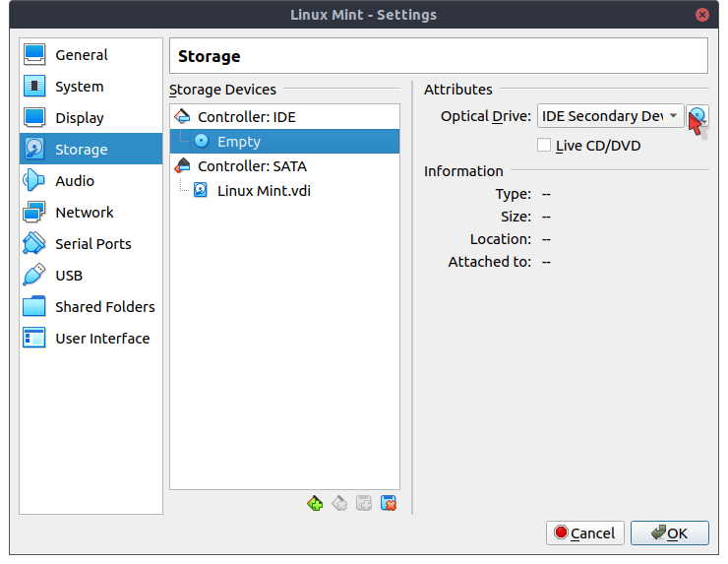The height and width of the screenshot is (564, 728).
Task: Click the optical disk chooser icon
Action: coord(697,116)
